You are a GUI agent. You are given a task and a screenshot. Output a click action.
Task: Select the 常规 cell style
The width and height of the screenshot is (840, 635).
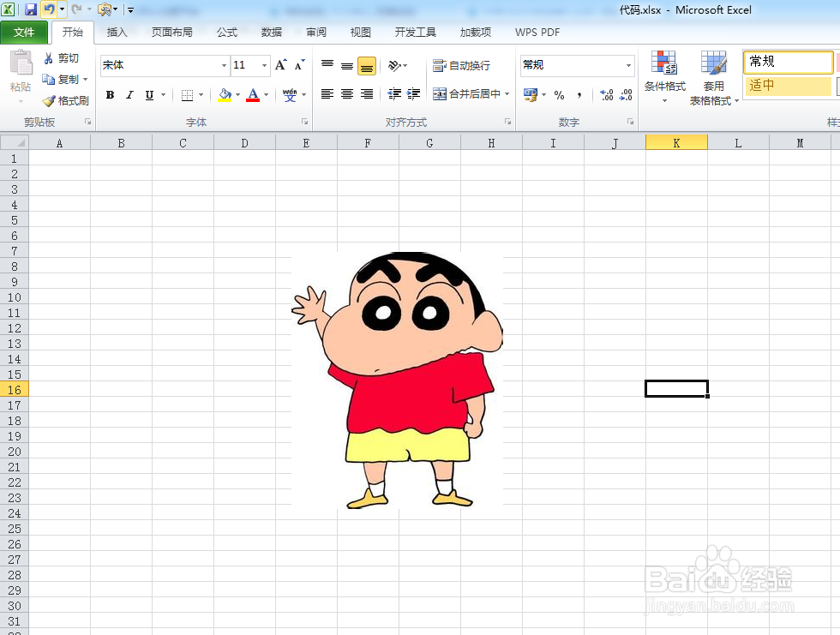(788, 62)
